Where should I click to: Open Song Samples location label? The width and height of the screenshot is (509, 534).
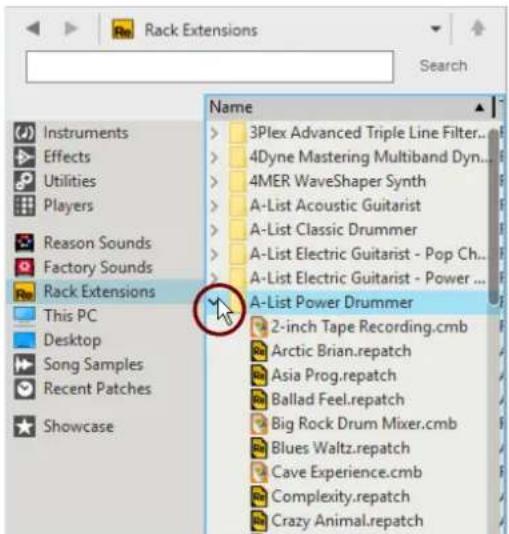93,365
